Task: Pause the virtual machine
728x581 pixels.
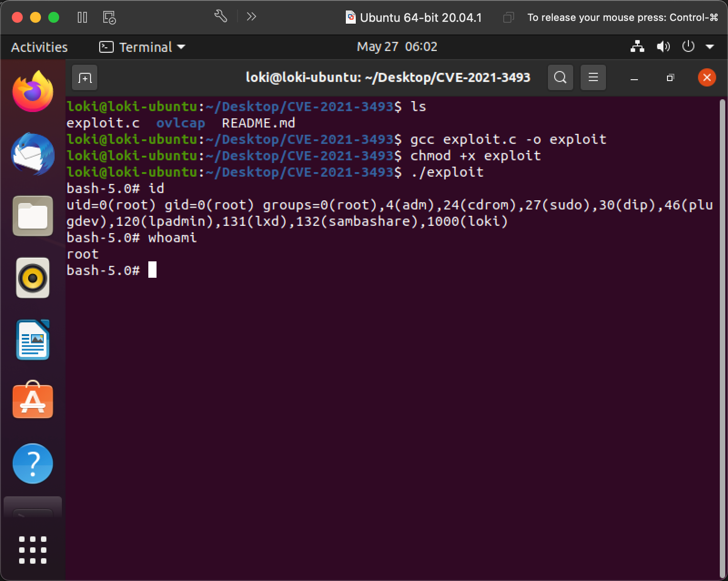Action: (83, 17)
